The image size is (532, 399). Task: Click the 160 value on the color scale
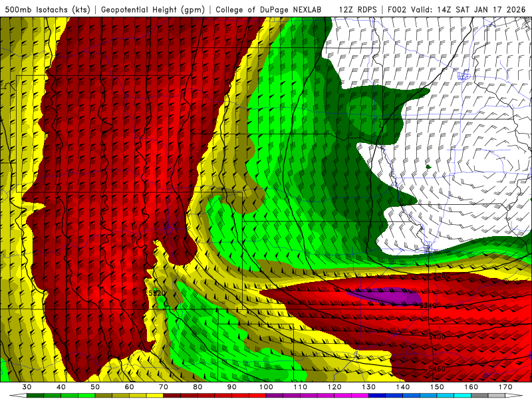pos(471,387)
